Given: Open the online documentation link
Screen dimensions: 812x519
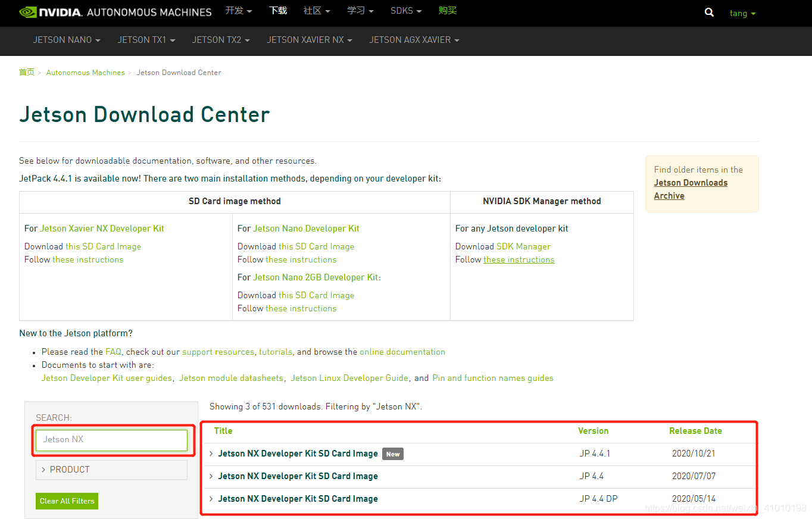Looking at the screenshot, I should (402, 352).
